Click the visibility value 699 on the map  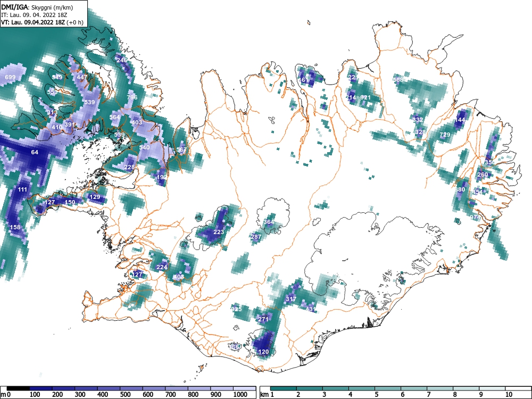(x=10, y=77)
